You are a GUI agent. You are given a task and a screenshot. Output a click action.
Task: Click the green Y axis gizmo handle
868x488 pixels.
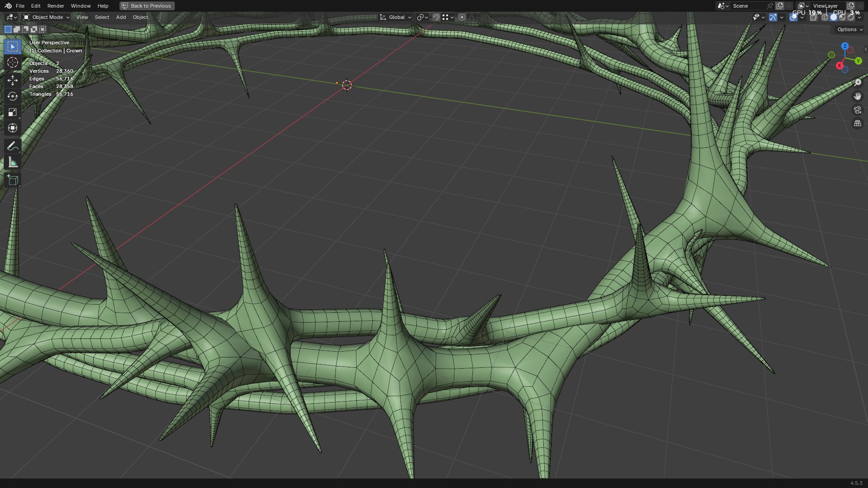(859, 61)
